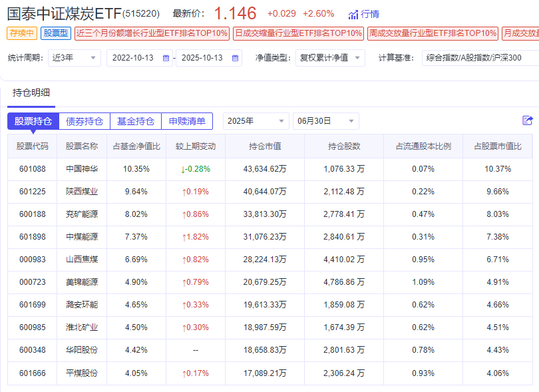Click the 1.09% float share ratio cell
This screenshot has height=392, width=539.
coord(423,282)
